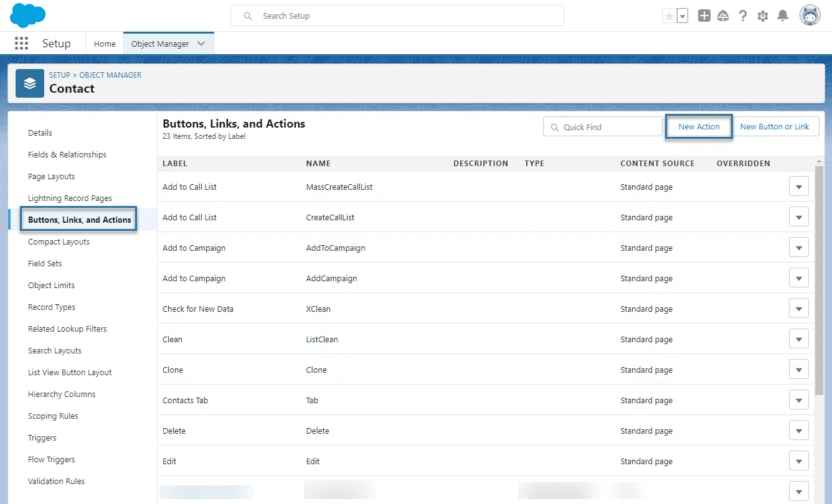Switch to the Home tab
Image resolution: width=832 pixels, height=504 pixels.
click(105, 44)
